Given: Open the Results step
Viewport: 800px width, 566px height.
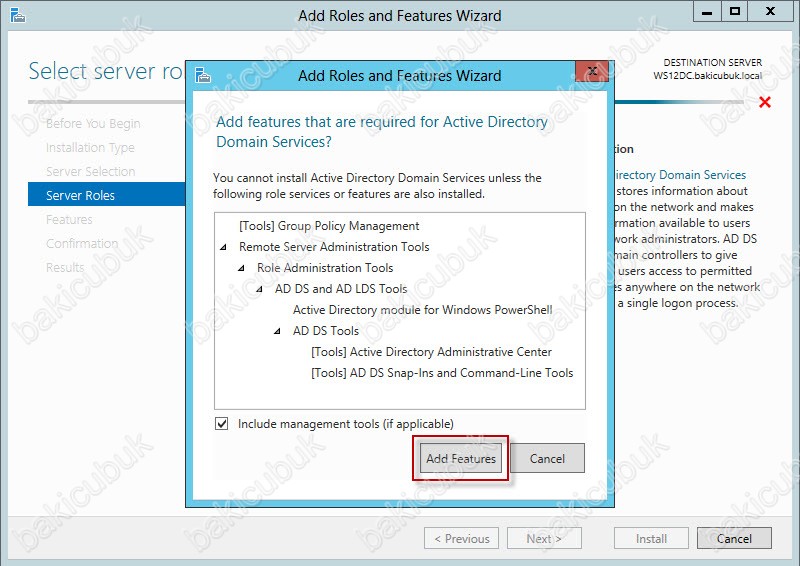Looking at the screenshot, I should tap(65, 267).
